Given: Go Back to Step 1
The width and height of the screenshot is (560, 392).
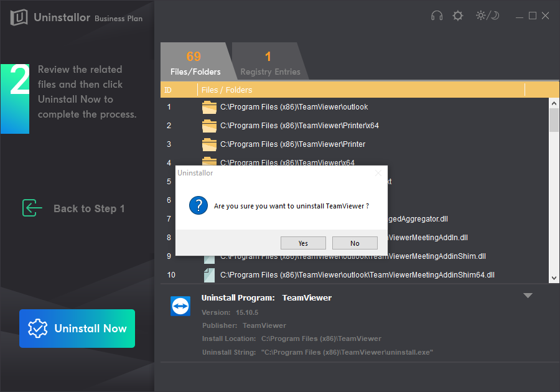Looking at the screenshot, I should coord(89,208).
